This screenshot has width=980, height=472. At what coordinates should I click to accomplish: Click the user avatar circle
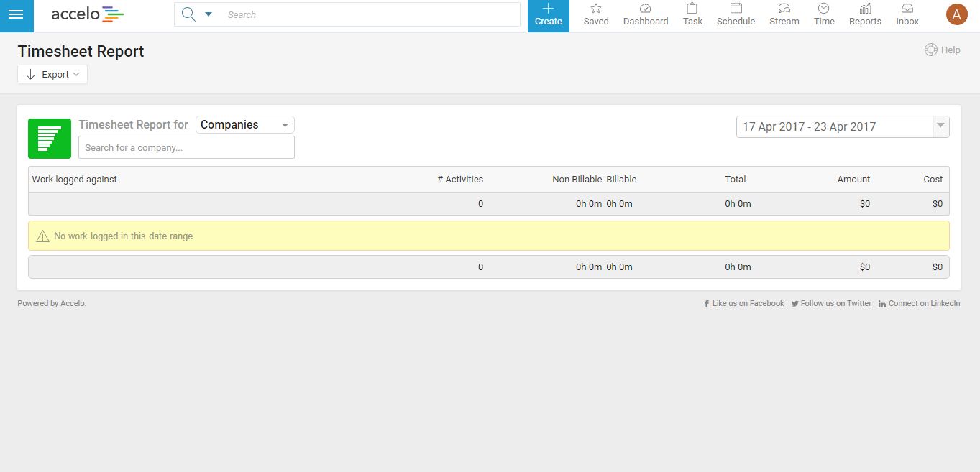pos(956,14)
